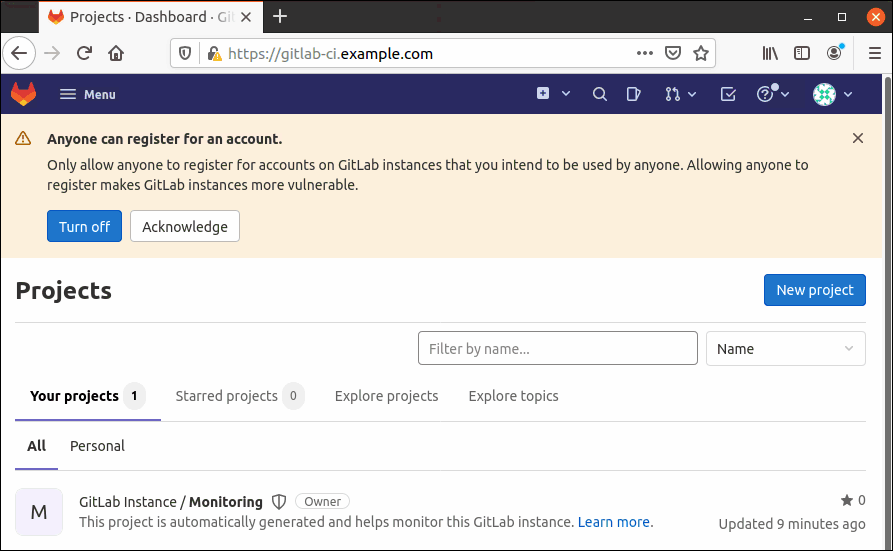The height and width of the screenshot is (551, 893).
Task: Switch to Your projects tab
Action: [x=88, y=396]
